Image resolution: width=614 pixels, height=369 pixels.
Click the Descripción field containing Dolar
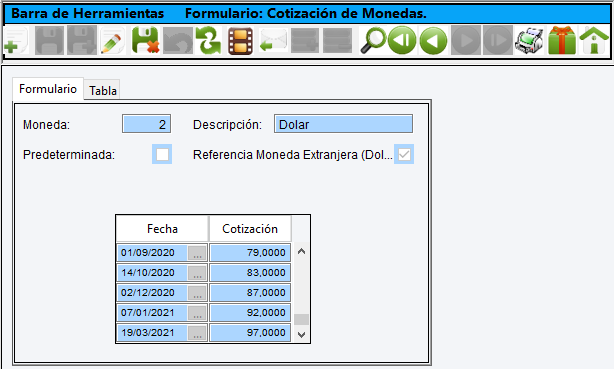click(343, 124)
